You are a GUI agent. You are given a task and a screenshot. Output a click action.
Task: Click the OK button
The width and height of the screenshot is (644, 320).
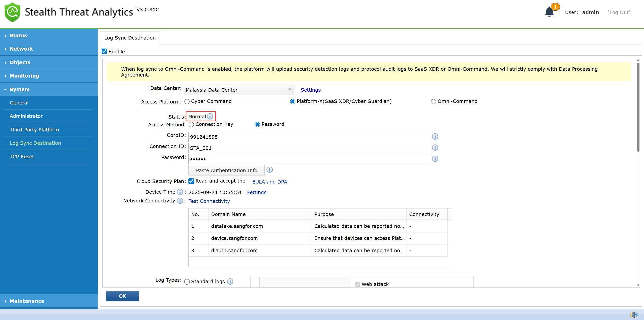(x=122, y=296)
